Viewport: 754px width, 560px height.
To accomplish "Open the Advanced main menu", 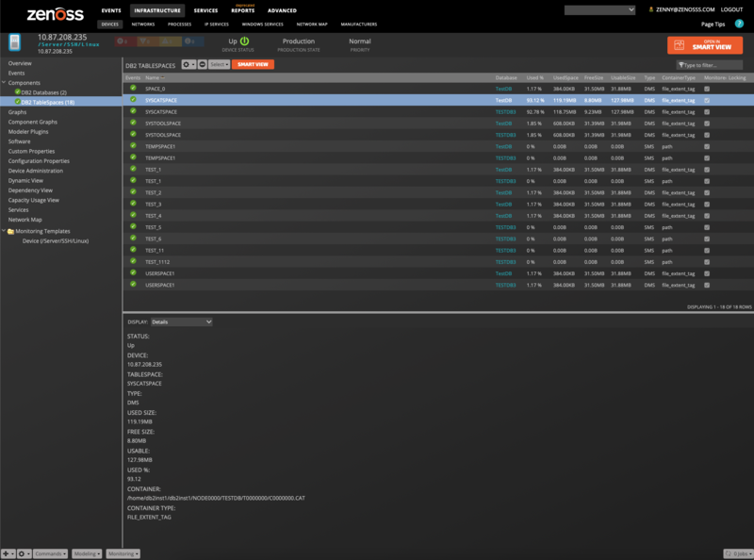I will 282,10.
